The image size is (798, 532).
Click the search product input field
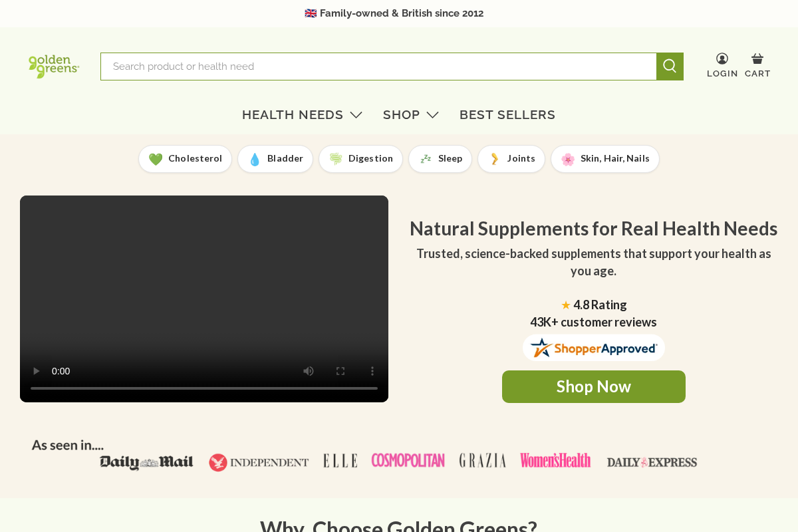coord(379,66)
